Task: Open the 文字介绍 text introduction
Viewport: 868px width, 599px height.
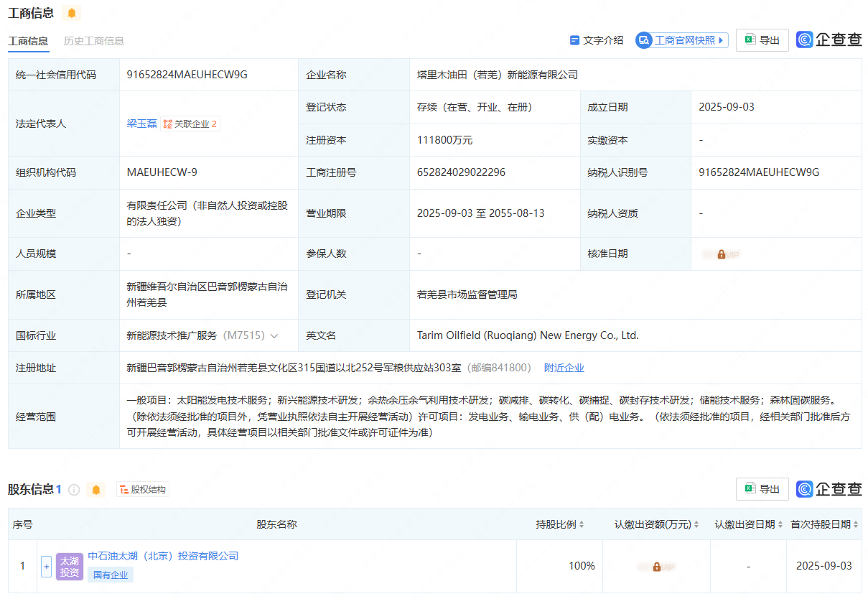Action: [596, 40]
